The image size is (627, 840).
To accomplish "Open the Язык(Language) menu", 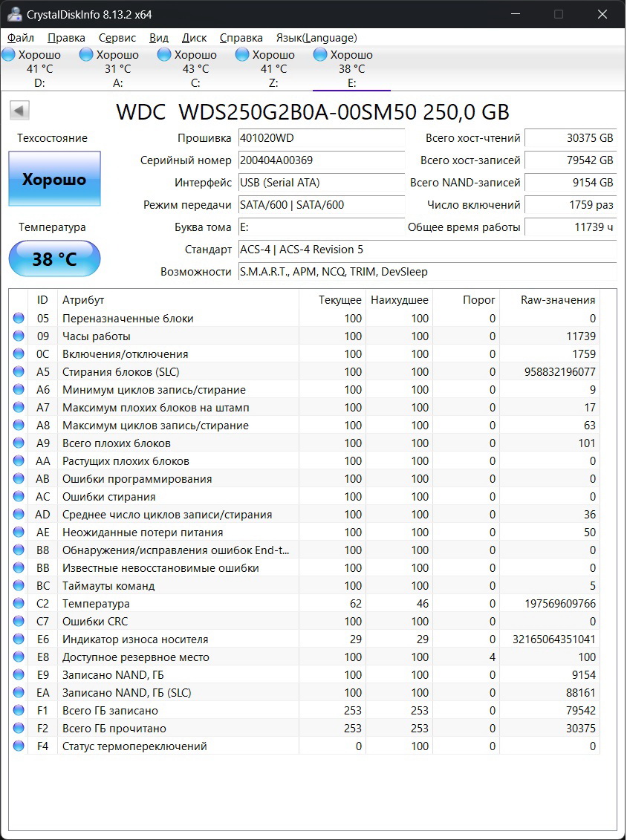I will [316, 38].
